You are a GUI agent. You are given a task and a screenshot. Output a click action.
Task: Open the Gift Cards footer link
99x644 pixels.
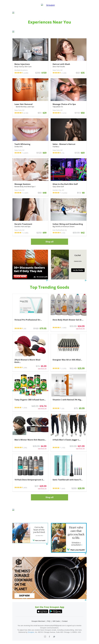point(56,621)
